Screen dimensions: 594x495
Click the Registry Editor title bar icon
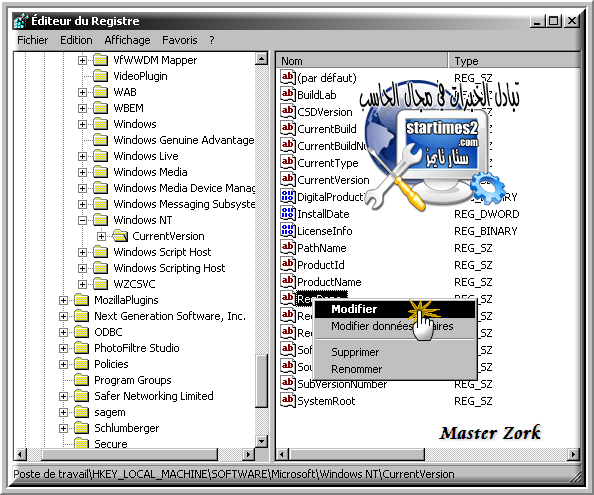(x=21, y=21)
